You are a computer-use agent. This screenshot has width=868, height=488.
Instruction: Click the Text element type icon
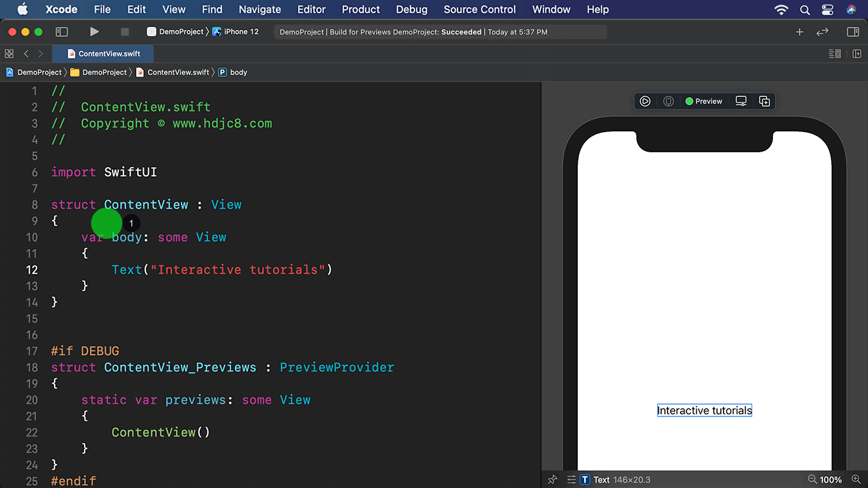pyautogui.click(x=585, y=480)
